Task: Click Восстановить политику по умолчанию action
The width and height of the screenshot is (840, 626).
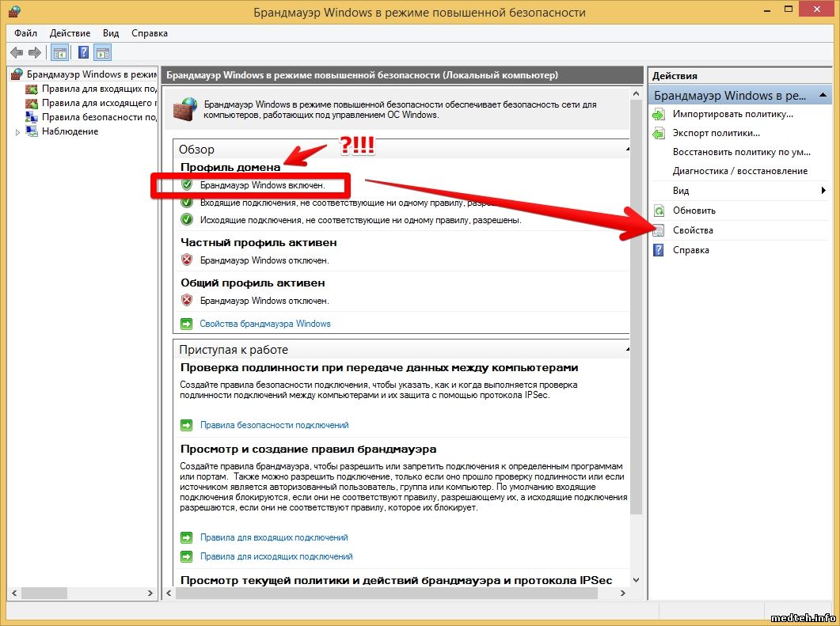Action: click(741, 152)
